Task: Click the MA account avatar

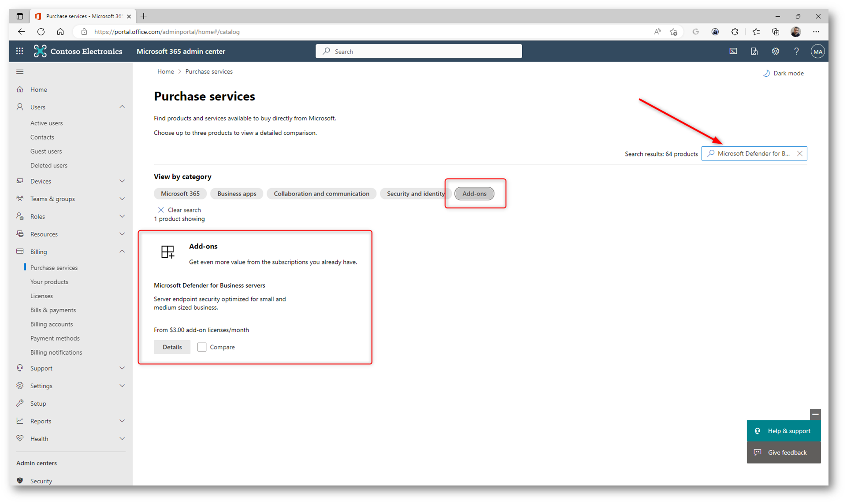Action: [817, 51]
